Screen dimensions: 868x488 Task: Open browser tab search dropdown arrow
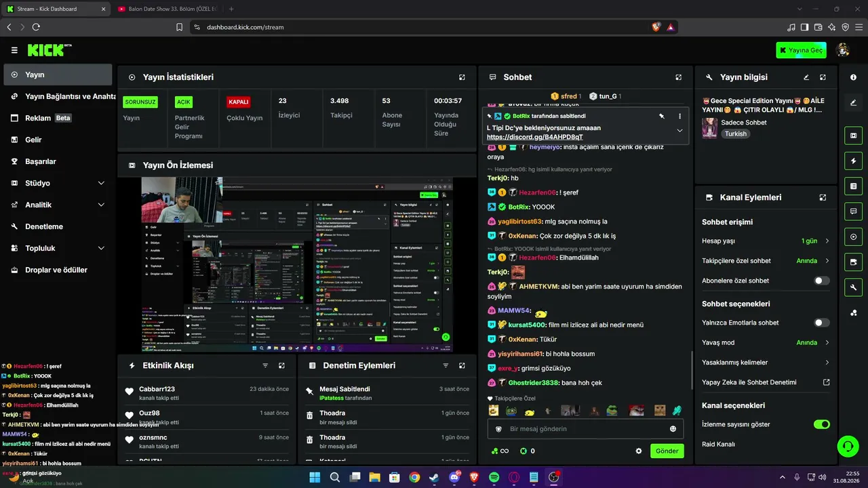[x=800, y=9]
